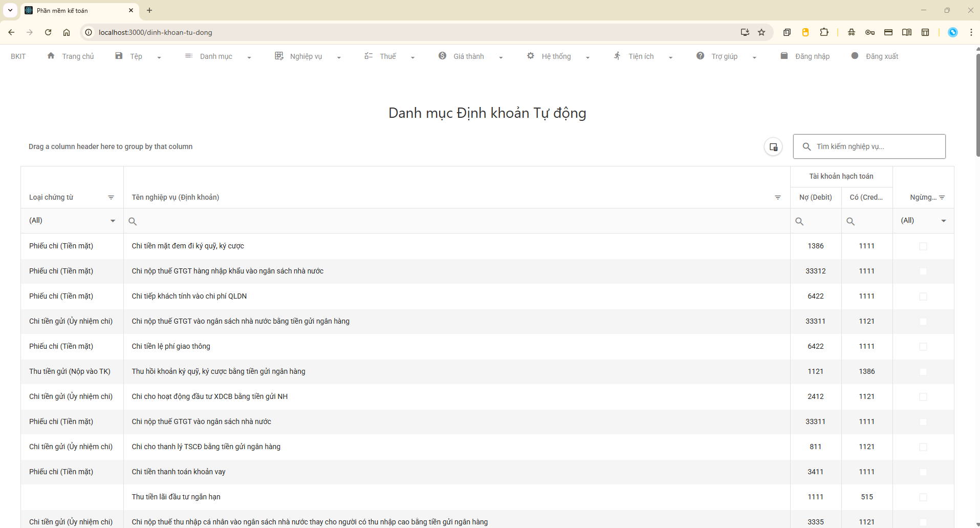Click search icon in Tên nghiệp vụ filter row
The image size is (980, 528).
click(133, 221)
